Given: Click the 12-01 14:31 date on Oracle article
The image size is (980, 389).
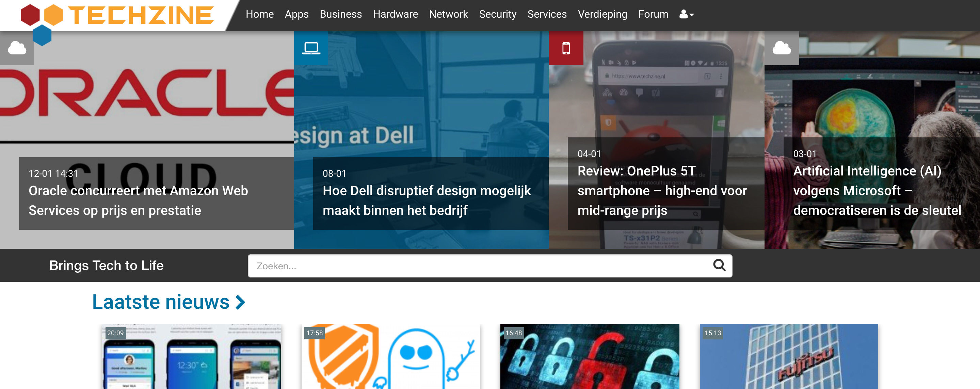Looking at the screenshot, I should pyautogui.click(x=53, y=173).
